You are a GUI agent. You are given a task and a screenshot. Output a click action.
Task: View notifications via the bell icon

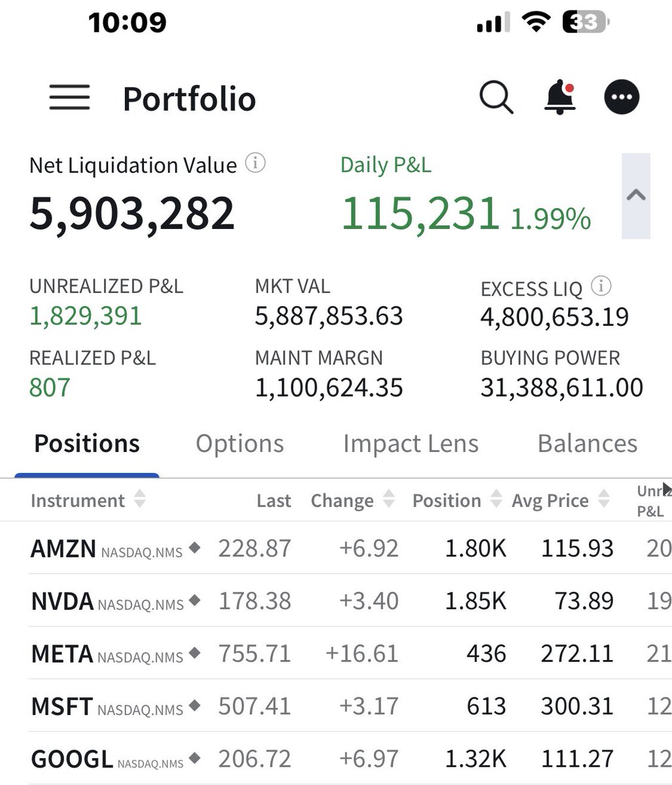pyautogui.click(x=561, y=97)
